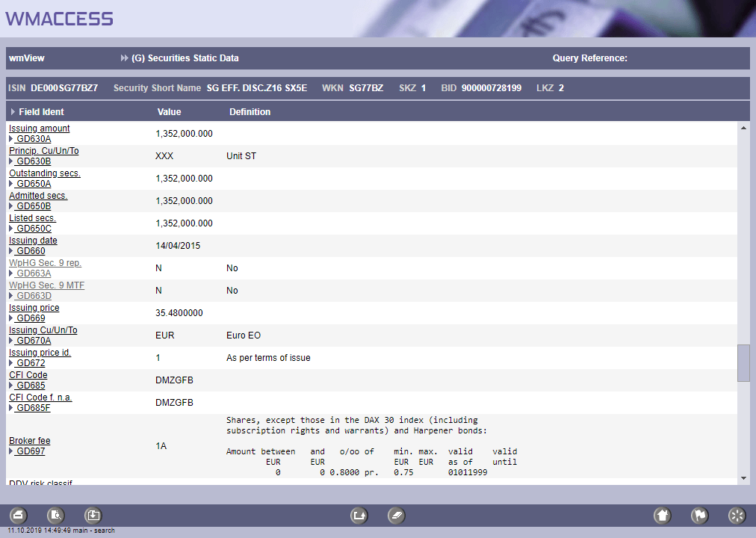
Task: Click the WMACCESS logo
Action: 59,19
